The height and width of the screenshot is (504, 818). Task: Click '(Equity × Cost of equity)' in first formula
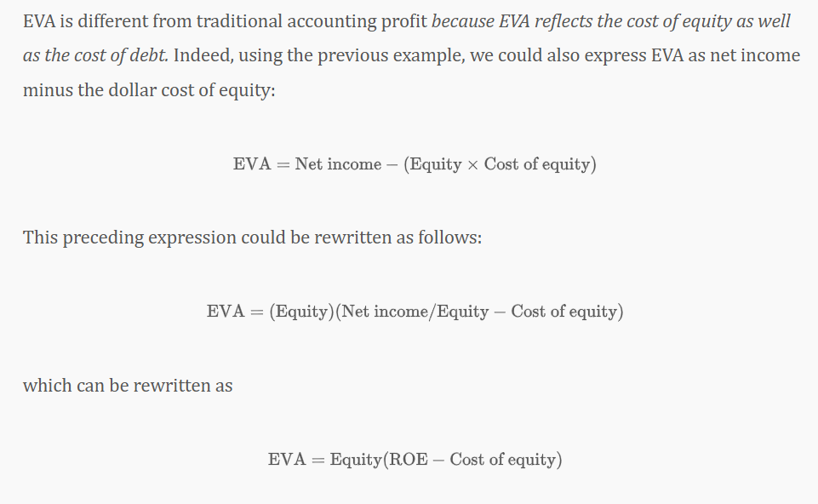click(500, 164)
